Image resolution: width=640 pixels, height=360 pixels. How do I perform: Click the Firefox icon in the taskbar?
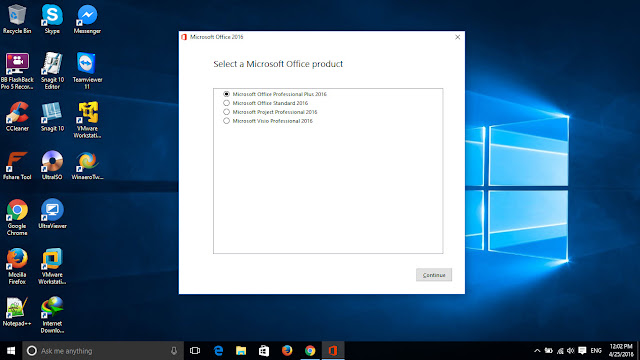pyautogui.click(x=287, y=351)
